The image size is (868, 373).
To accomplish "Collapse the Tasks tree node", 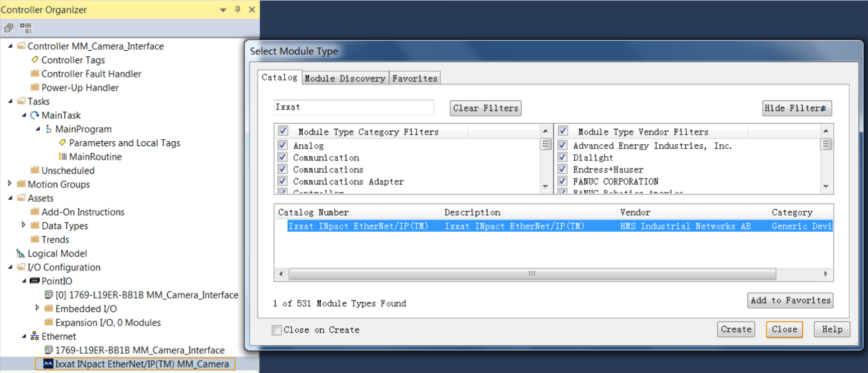I will click(x=11, y=101).
